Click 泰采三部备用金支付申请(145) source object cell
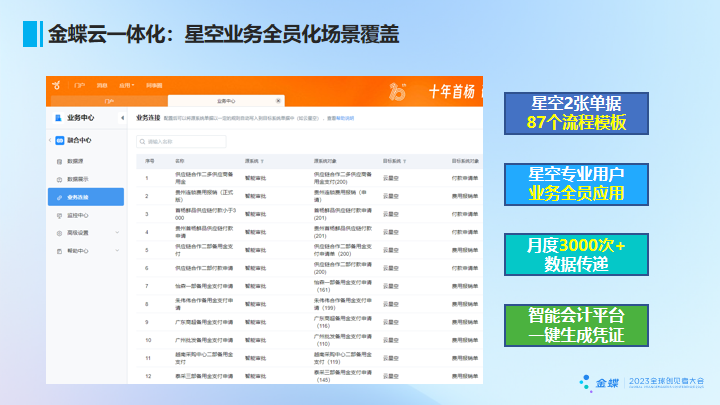This screenshot has height=405, width=720. [343, 376]
